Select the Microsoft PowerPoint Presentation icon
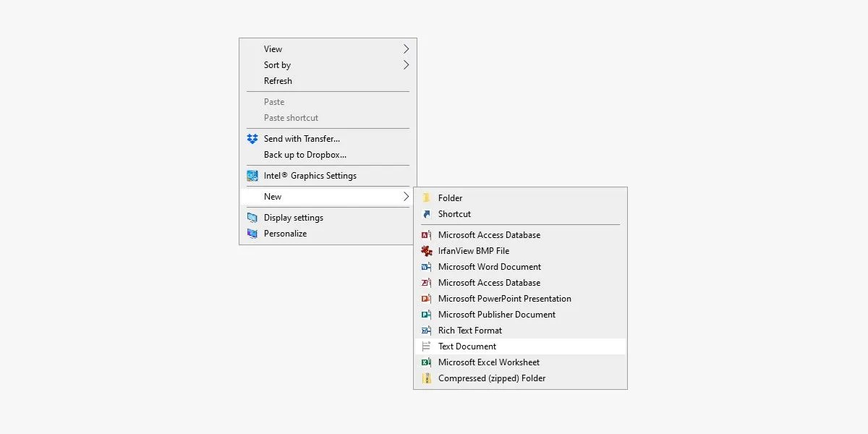Screen dimensions: 868x434 click(426, 299)
